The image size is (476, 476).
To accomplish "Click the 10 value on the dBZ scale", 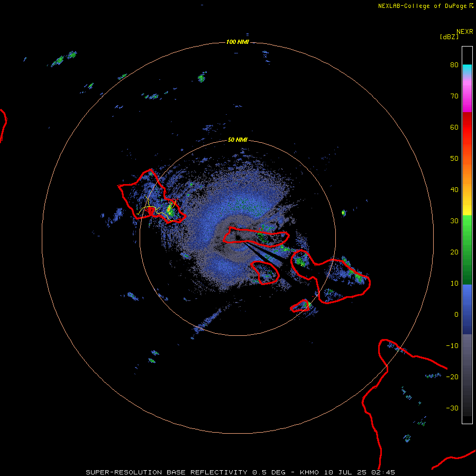I will 454,283.
